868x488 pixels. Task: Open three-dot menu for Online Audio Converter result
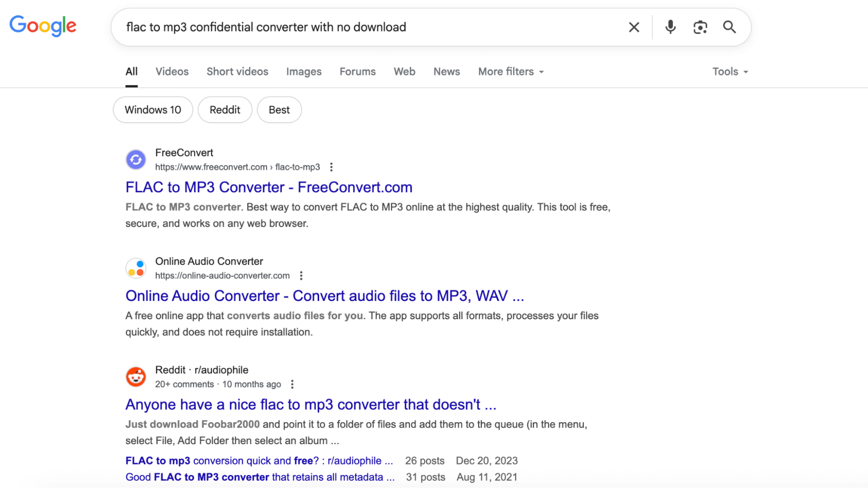pyautogui.click(x=301, y=276)
